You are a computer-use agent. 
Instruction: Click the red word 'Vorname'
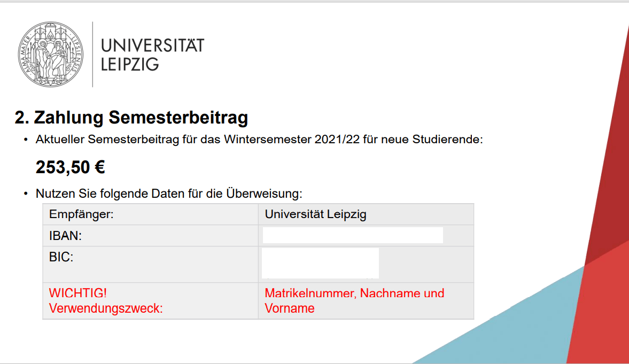[x=290, y=308]
